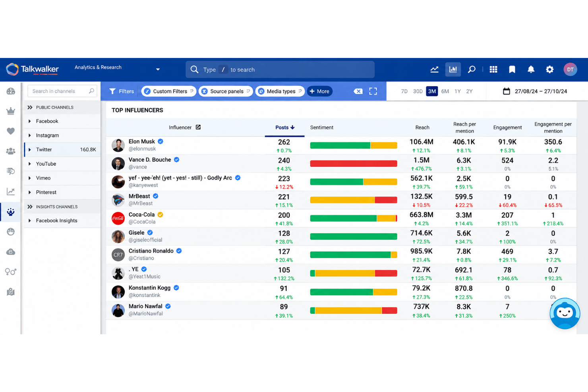Open the Analytics & Research dropdown

click(117, 68)
